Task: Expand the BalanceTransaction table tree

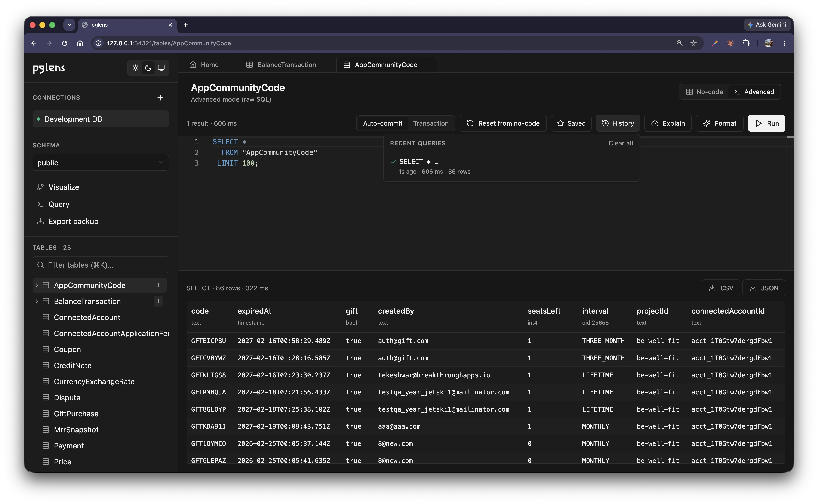Action: (x=37, y=301)
